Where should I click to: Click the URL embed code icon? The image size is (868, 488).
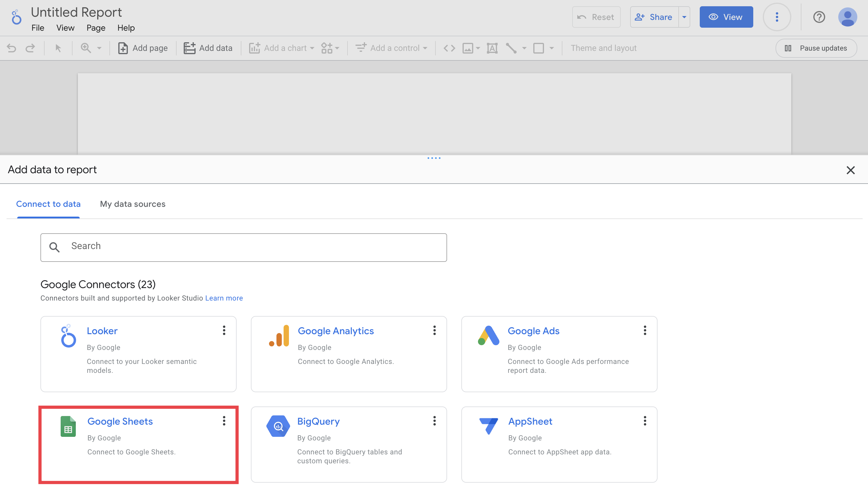tap(449, 48)
